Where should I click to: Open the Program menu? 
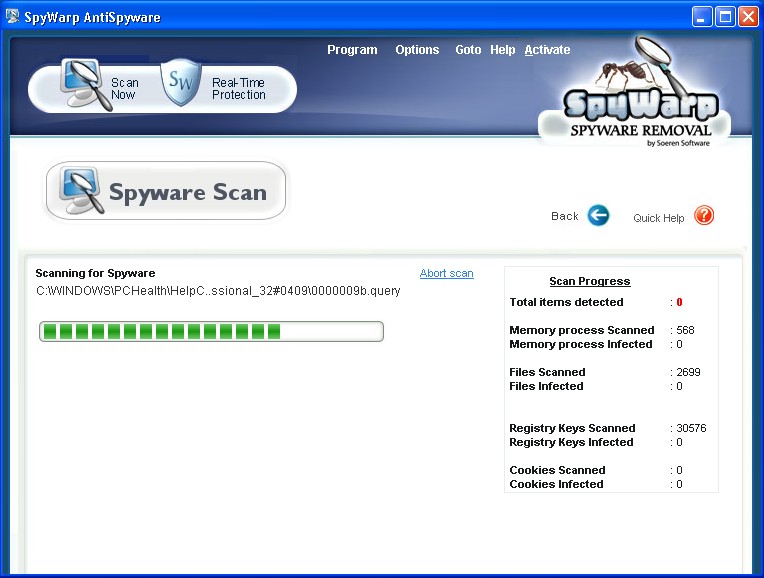click(352, 50)
